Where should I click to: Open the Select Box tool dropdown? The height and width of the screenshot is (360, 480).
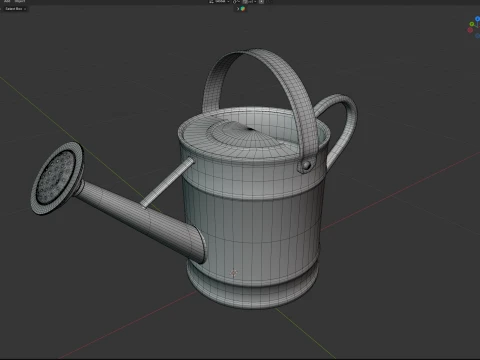click(x=15, y=9)
